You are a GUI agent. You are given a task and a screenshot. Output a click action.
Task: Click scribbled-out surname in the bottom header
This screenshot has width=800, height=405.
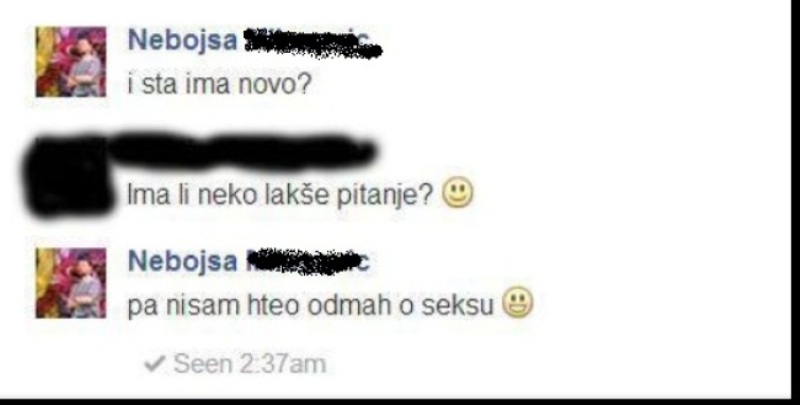(x=308, y=261)
